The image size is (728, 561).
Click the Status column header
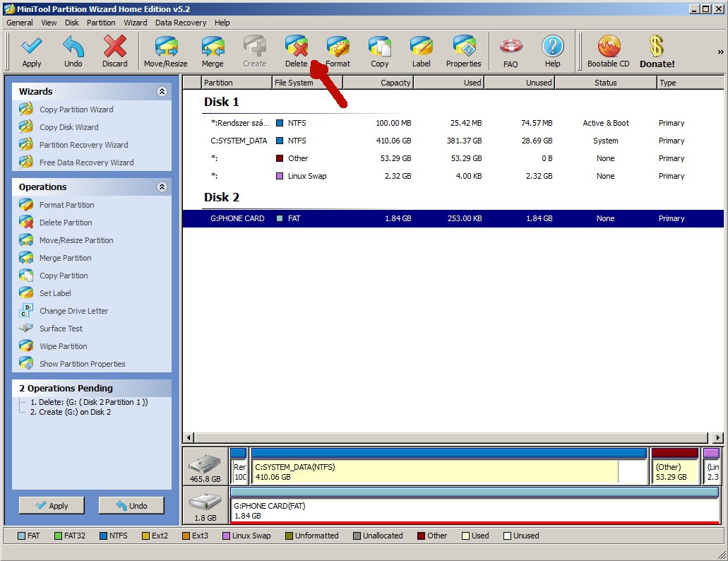[606, 83]
